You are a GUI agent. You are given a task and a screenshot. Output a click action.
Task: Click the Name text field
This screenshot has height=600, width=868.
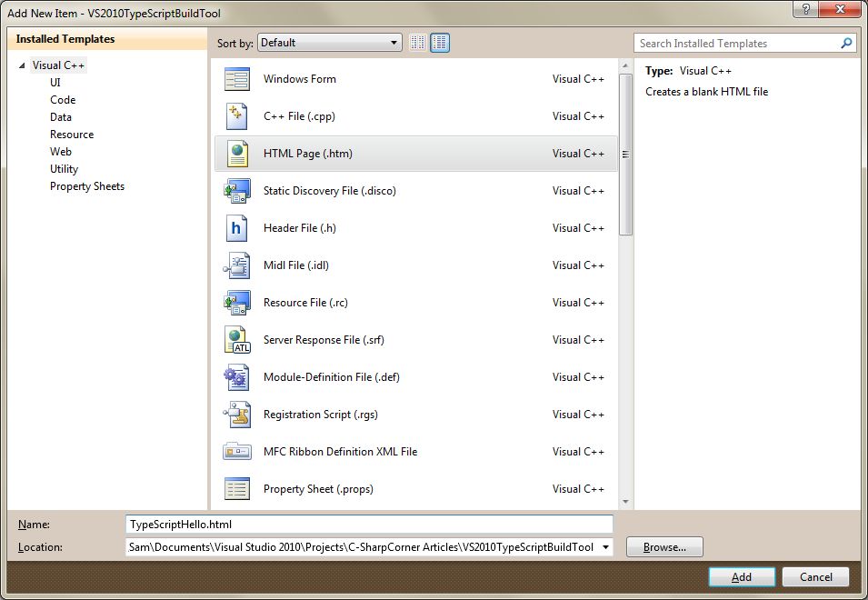pos(369,525)
